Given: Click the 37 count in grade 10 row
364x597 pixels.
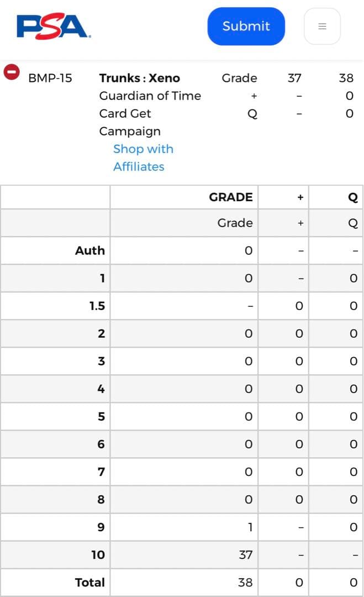Looking at the screenshot, I should click(245, 554).
